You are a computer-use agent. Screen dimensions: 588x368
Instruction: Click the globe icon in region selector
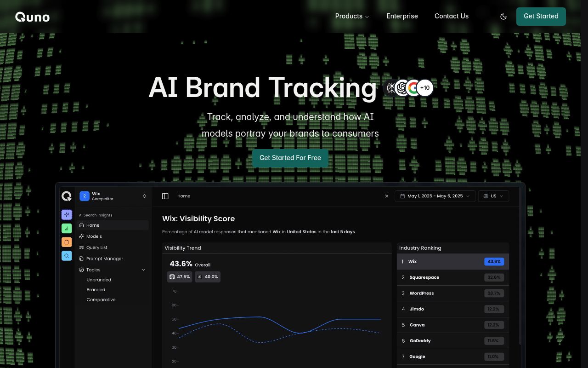(486, 196)
